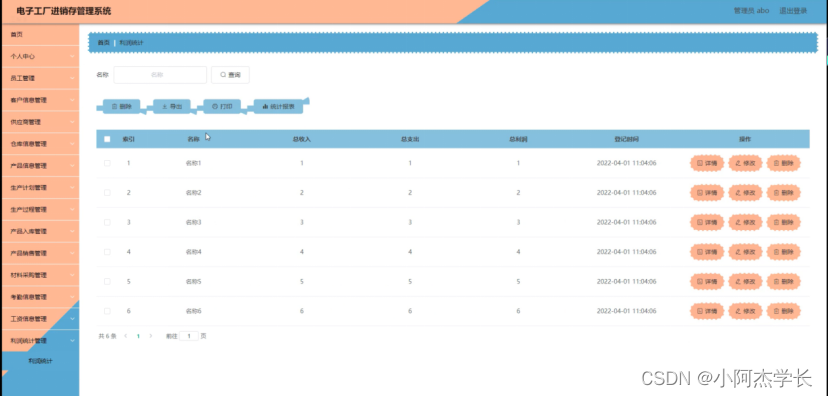Screen dimensions: 828x397
Task: Click 修改 edit for row 名称6
Action: 746,311
